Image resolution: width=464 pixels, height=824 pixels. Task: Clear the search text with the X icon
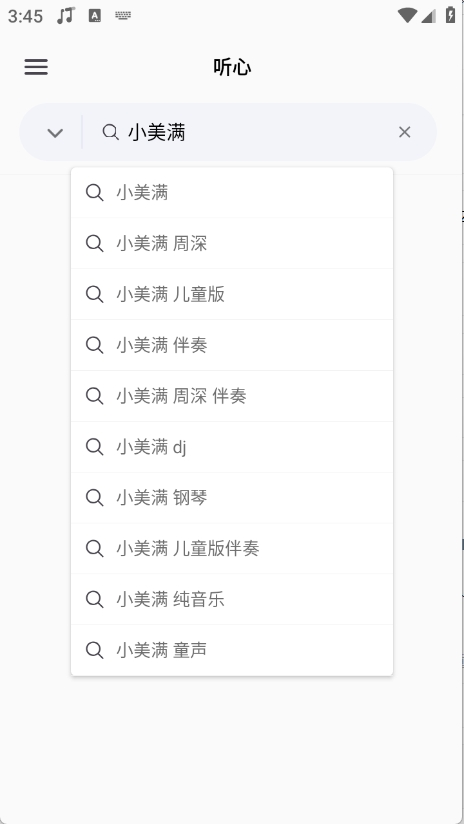404,132
